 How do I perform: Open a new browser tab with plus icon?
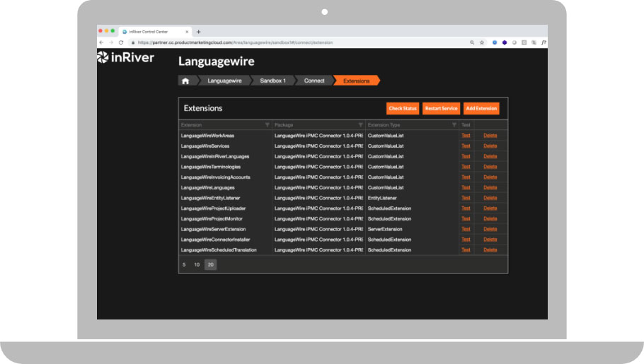pos(199,32)
